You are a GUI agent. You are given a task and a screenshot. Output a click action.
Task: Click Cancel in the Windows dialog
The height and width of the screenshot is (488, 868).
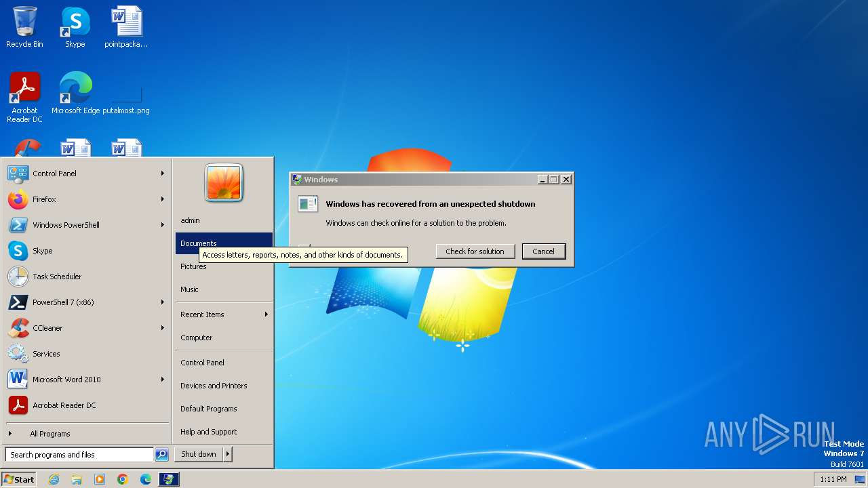pos(543,251)
